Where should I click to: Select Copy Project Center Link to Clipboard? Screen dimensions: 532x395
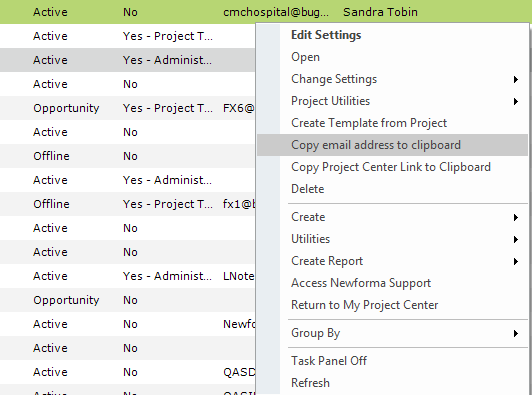pyautogui.click(x=391, y=167)
